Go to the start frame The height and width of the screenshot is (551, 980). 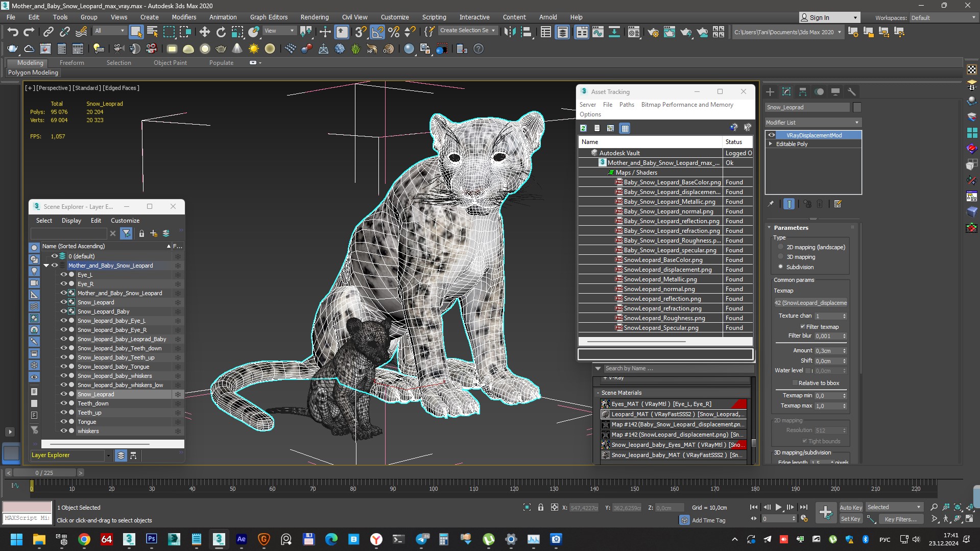[753, 507]
